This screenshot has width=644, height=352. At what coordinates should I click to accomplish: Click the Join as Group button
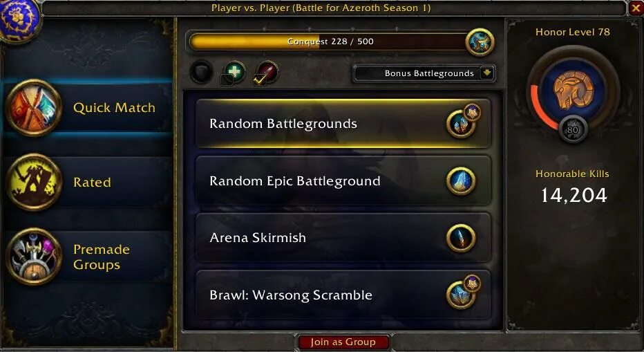[343, 342]
